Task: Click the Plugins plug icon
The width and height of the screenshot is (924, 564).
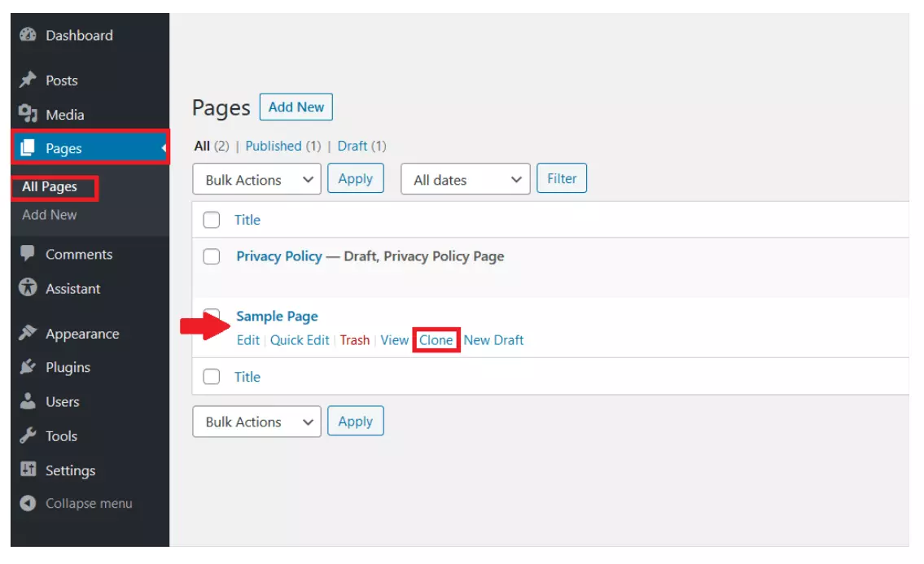Action: (28, 366)
